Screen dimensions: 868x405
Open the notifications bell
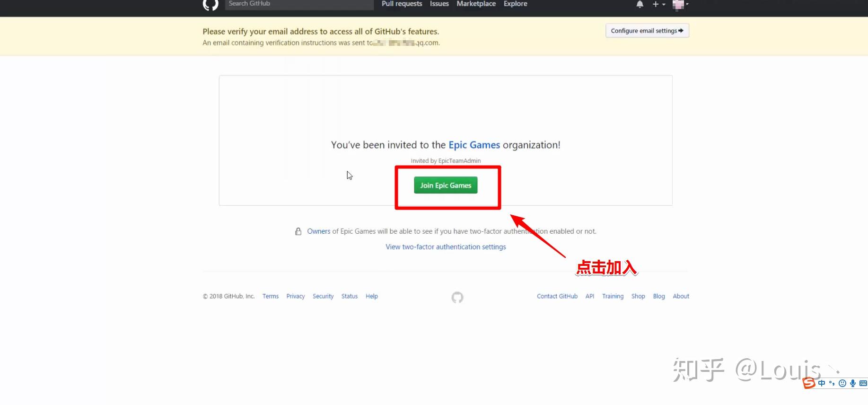pos(640,4)
